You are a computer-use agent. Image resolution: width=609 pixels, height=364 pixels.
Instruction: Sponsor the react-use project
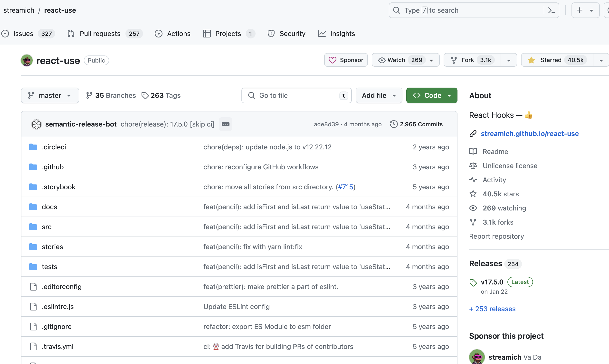coord(346,60)
